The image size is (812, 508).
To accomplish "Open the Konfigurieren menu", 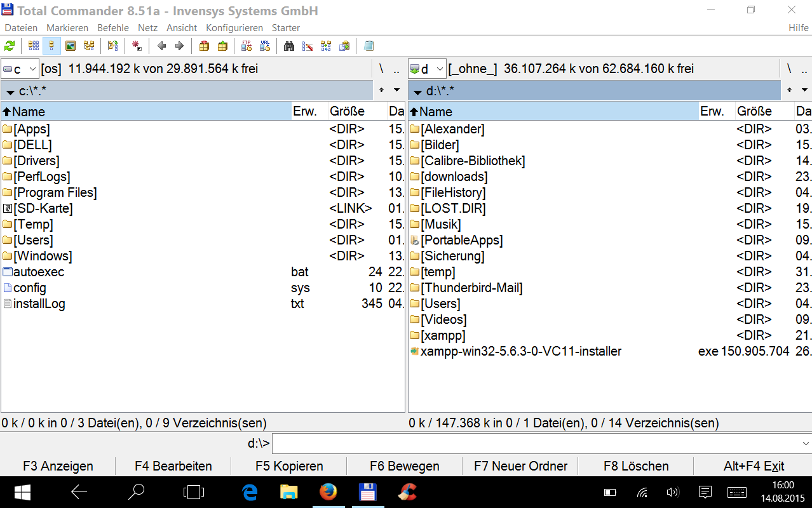I will [x=234, y=28].
